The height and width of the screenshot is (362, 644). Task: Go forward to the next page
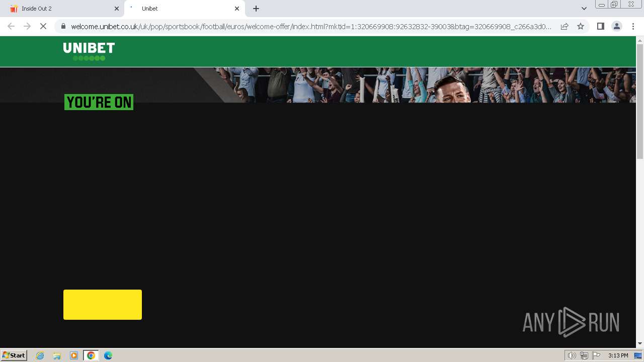[x=27, y=26]
